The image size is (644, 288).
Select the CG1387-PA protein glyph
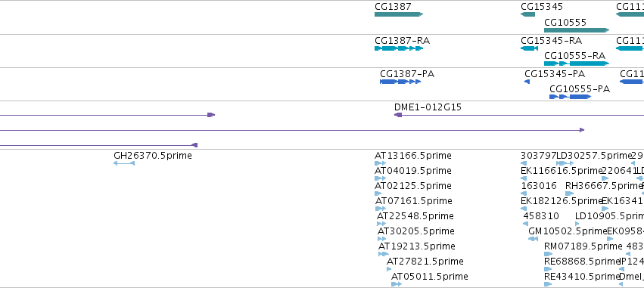coord(400,82)
